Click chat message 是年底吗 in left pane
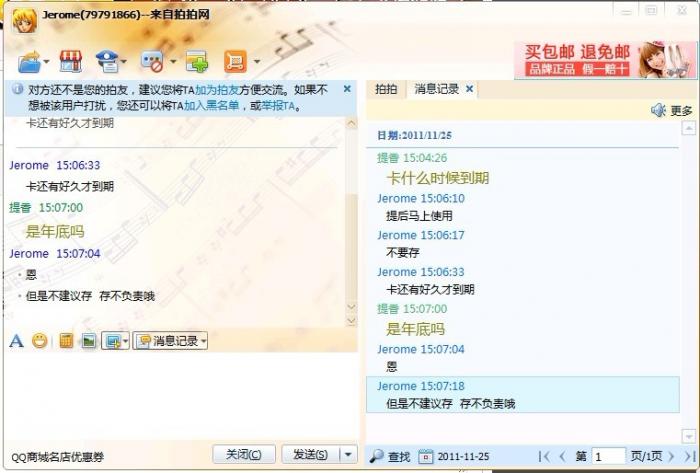 [55, 231]
